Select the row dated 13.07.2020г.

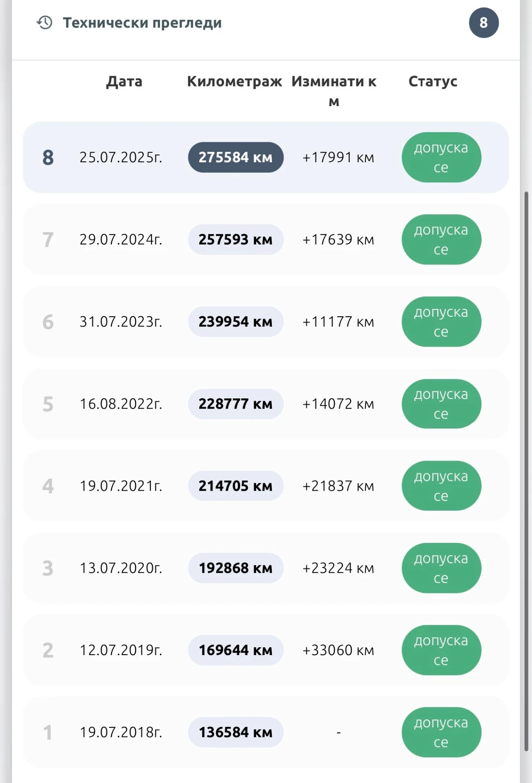point(266,568)
